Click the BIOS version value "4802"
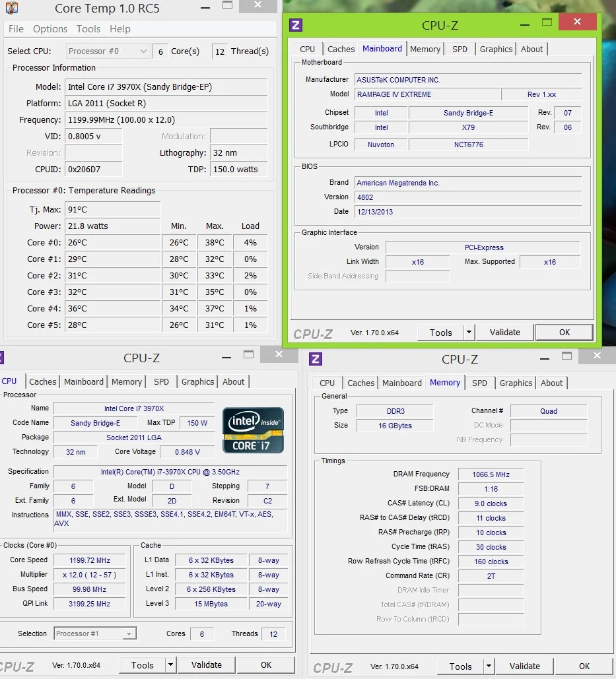This screenshot has width=616, height=679. point(468,197)
